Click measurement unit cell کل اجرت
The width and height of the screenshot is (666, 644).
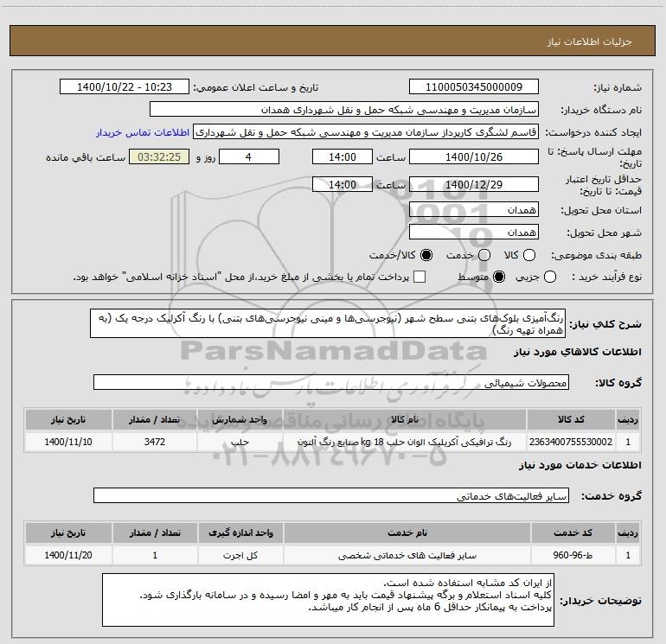coord(240,555)
